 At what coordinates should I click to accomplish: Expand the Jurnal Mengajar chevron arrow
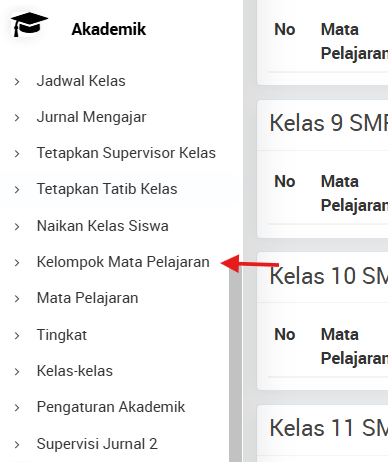(x=17, y=118)
